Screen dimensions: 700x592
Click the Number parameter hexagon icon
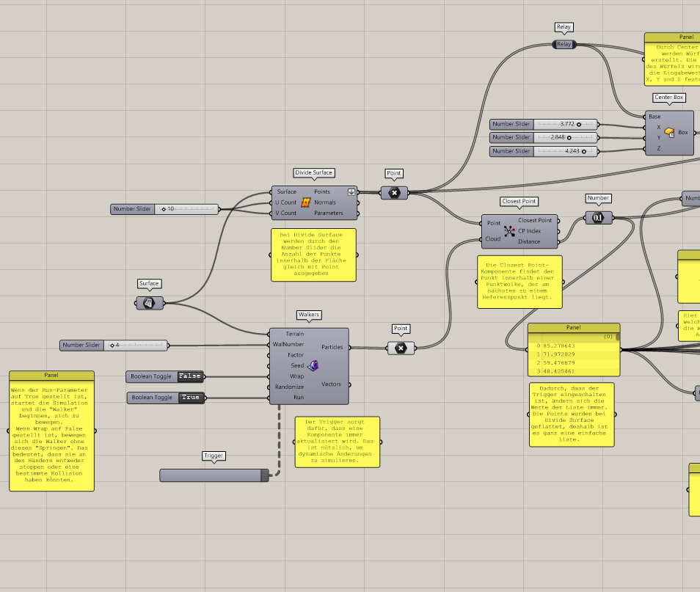pyautogui.click(x=597, y=217)
